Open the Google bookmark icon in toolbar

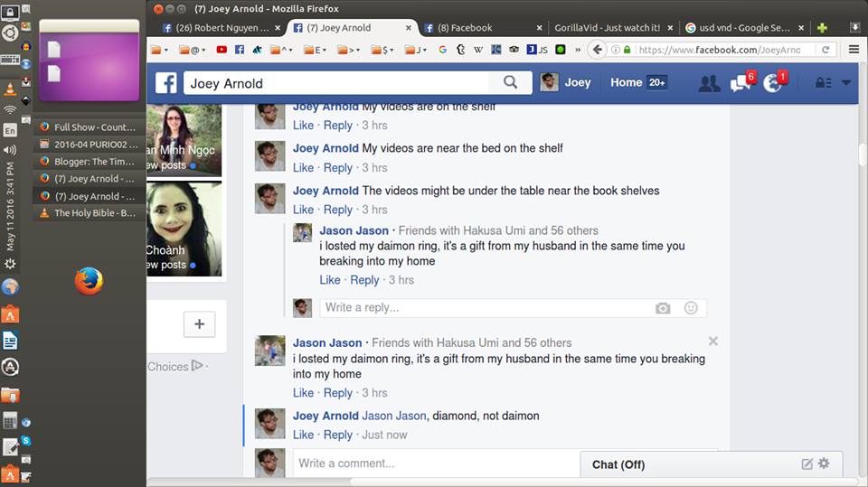(442, 50)
